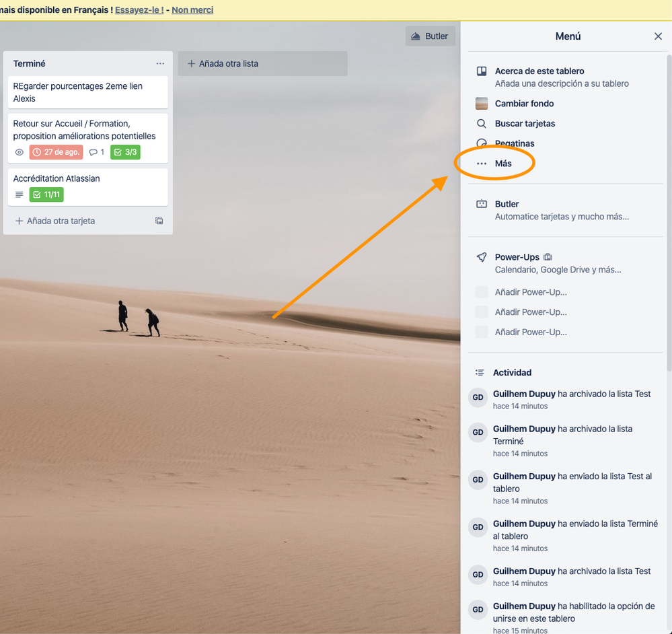Click the background thumbnail next to Cambiar fondo
672x634 pixels.
[x=481, y=103]
